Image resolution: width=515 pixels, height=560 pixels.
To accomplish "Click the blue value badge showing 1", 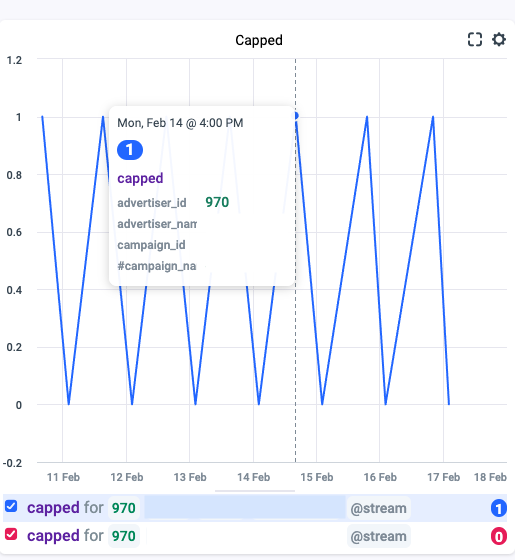I will click(x=499, y=508).
